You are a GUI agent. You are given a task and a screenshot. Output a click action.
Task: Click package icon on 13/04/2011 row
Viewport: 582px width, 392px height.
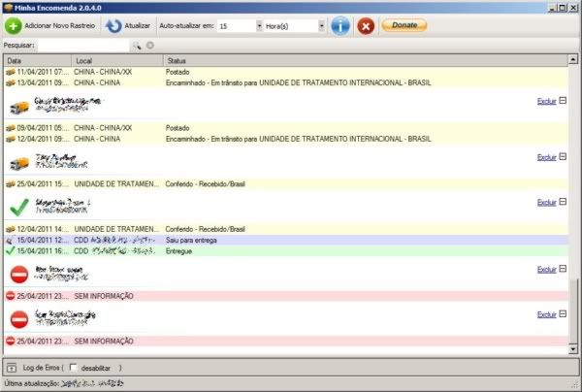coord(11,82)
